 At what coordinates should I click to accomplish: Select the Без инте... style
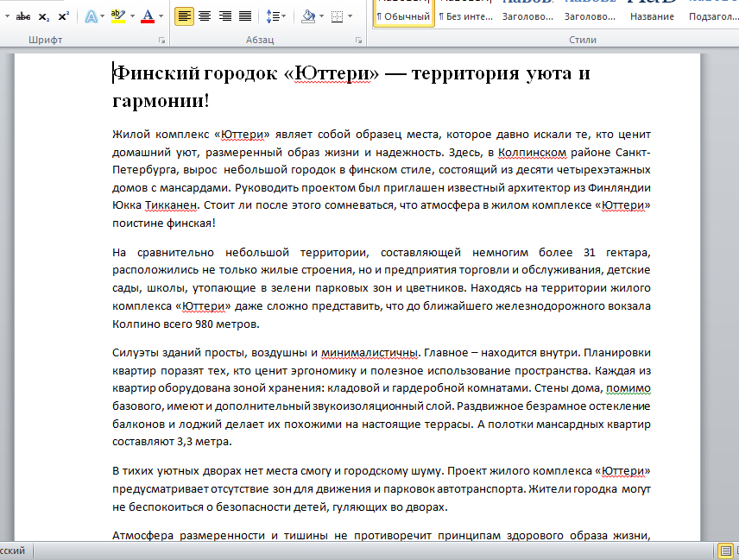[466, 13]
